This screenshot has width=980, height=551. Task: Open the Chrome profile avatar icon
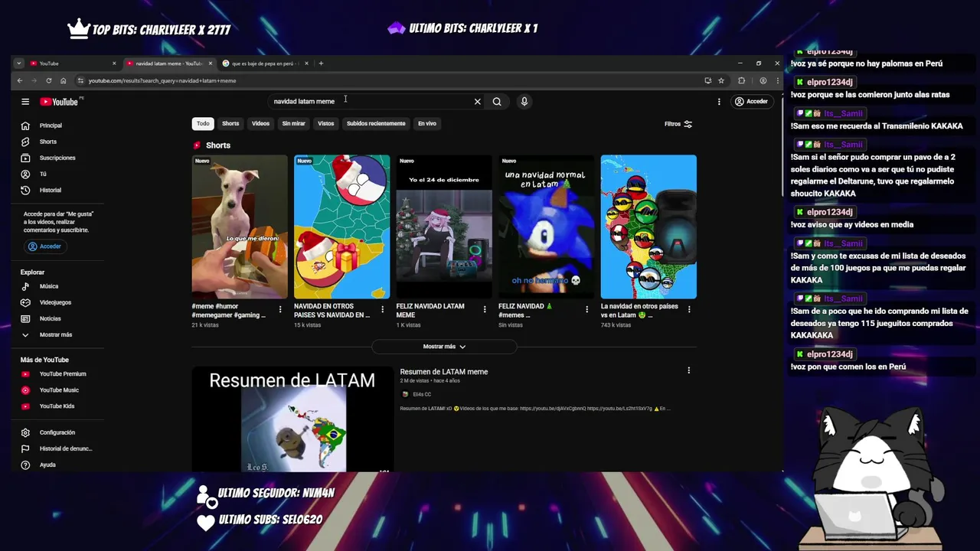(x=763, y=80)
